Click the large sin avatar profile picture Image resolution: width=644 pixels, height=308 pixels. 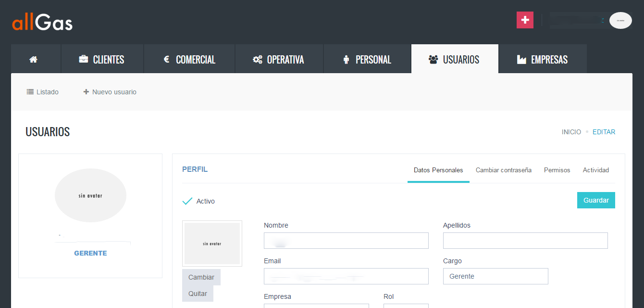click(90, 195)
